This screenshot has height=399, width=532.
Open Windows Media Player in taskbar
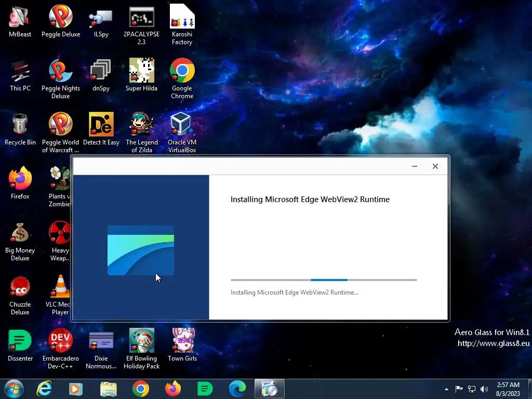pos(76,389)
